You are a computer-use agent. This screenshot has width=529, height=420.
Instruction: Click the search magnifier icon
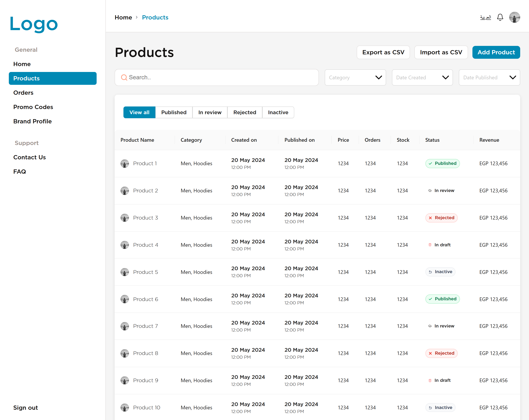pyautogui.click(x=124, y=77)
